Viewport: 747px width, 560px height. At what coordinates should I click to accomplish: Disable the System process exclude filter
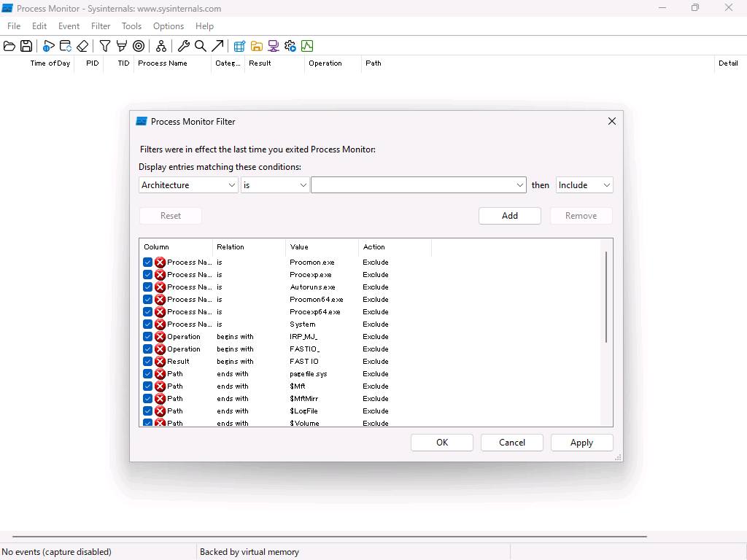[x=148, y=324]
